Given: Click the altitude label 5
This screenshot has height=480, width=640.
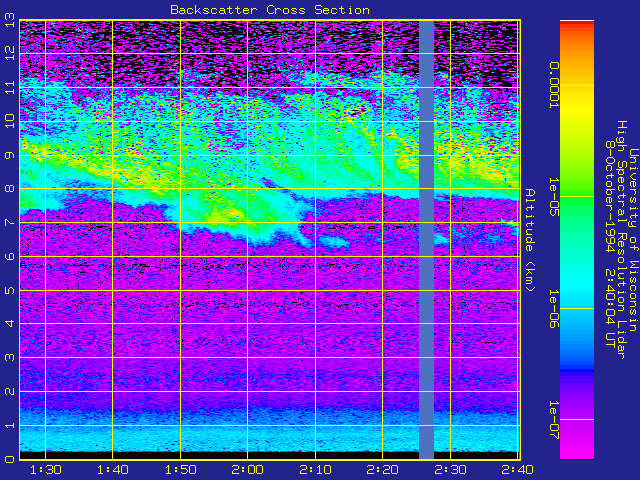Looking at the screenshot, I should (x=10, y=290).
